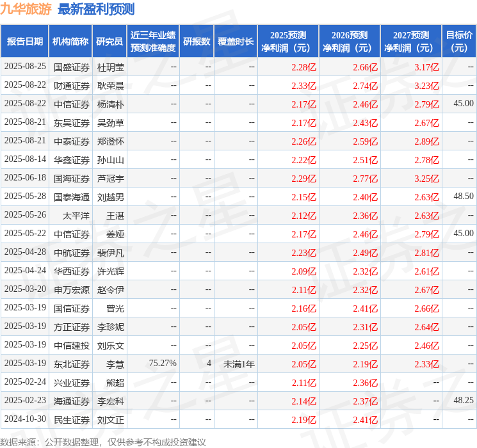Click analyst name 郑澄怀

pyautogui.click(x=110, y=141)
